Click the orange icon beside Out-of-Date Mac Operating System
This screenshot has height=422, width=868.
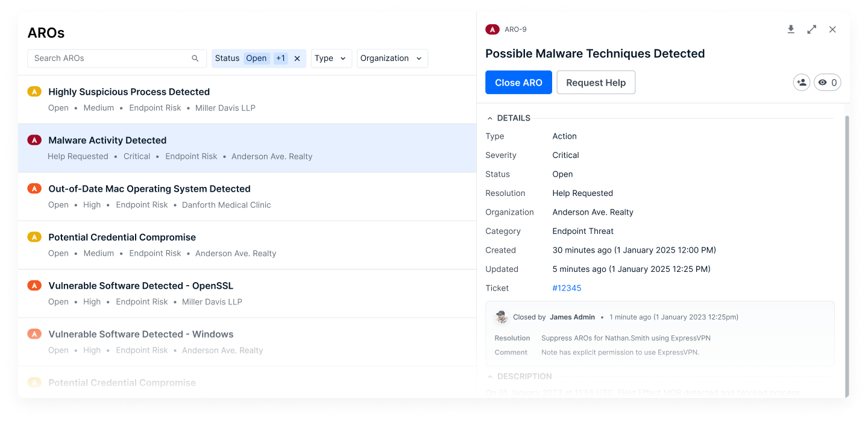click(34, 189)
